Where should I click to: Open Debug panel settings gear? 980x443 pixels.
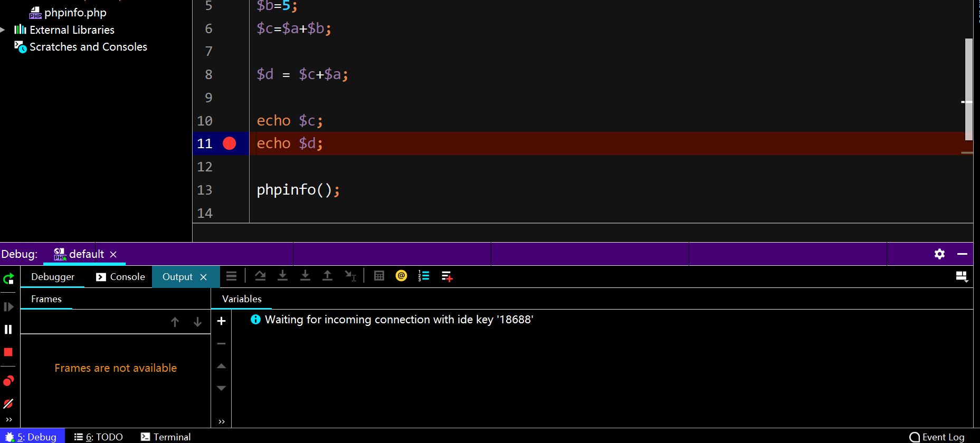click(x=939, y=254)
